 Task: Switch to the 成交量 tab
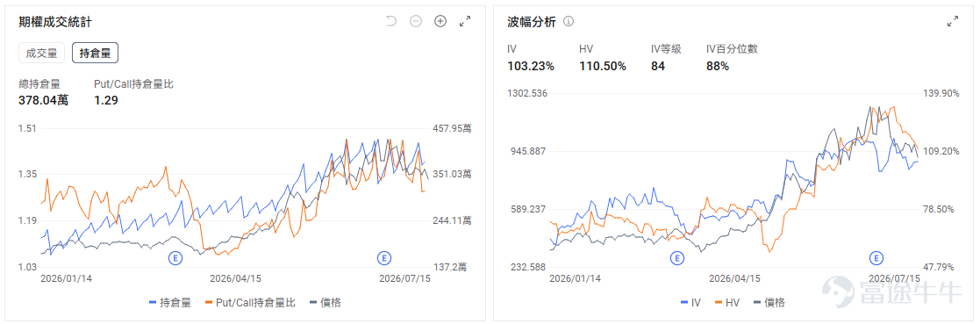click(x=42, y=54)
